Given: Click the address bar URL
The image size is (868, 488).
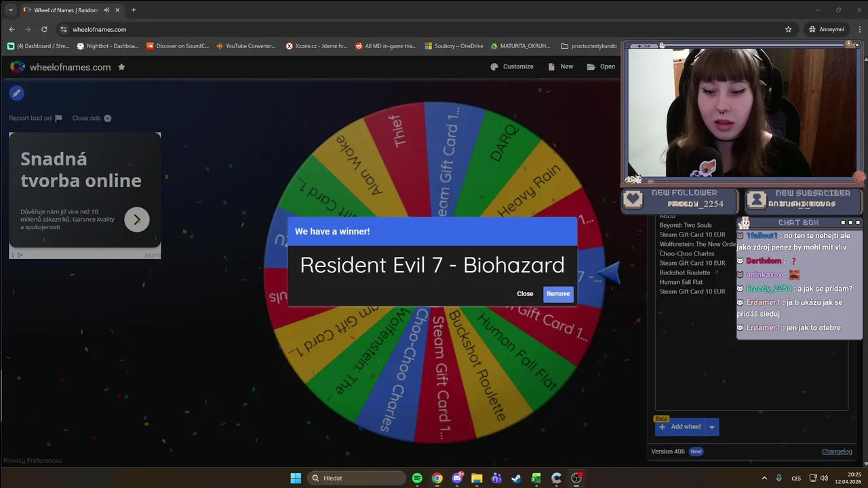Looking at the screenshot, I should tap(100, 29).
